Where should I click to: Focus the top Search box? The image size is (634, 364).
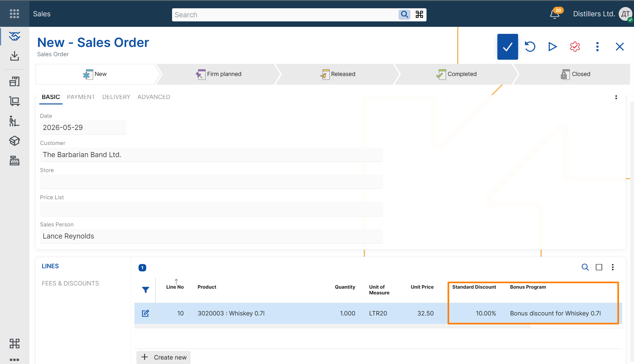[285, 15]
